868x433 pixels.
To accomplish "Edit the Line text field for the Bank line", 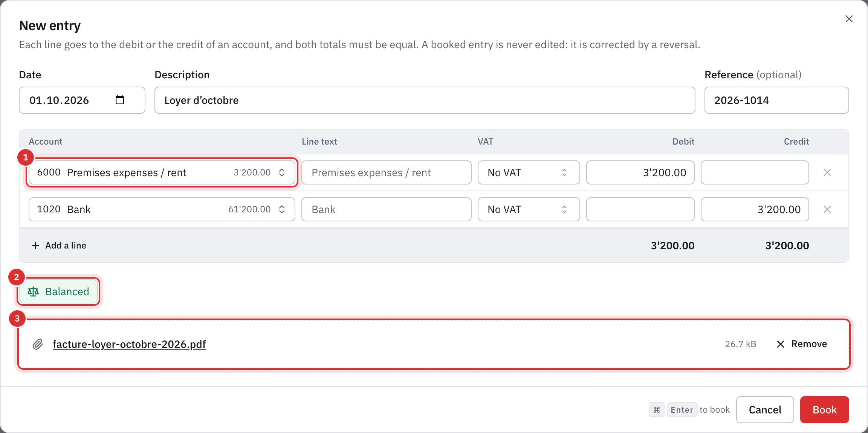I will click(x=386, y=209).
